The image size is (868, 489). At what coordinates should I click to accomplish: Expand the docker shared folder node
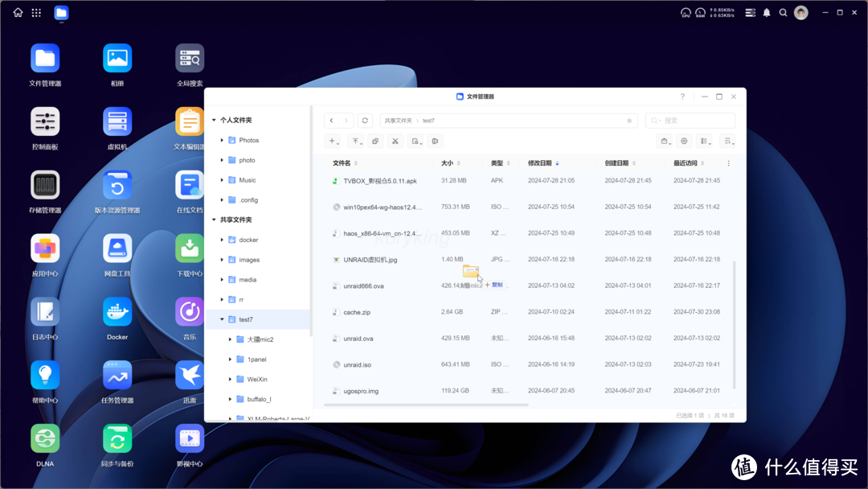tap(223, 240)
